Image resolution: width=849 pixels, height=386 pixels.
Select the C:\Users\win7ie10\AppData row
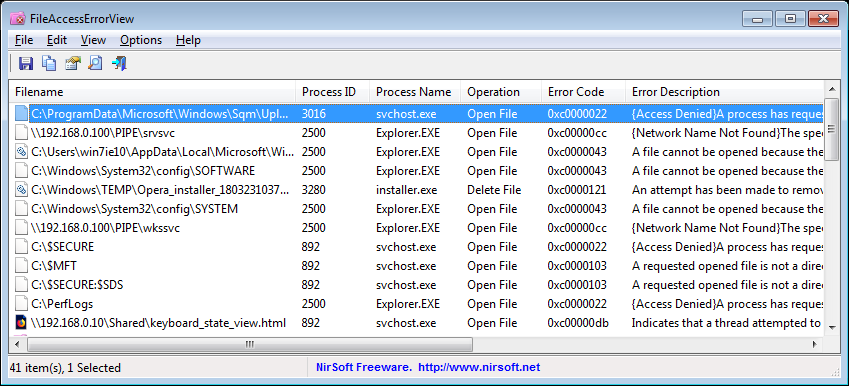coord(417,152)
